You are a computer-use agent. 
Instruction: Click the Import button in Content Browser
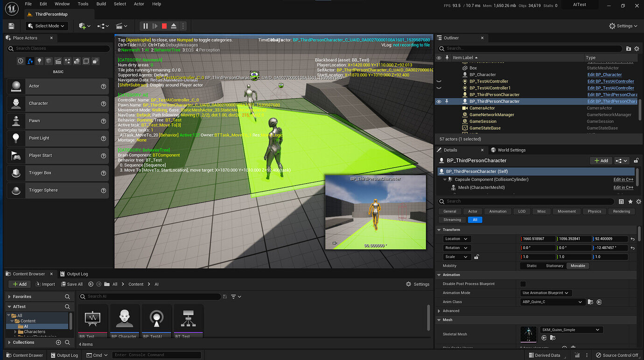(x=45, y=284)
